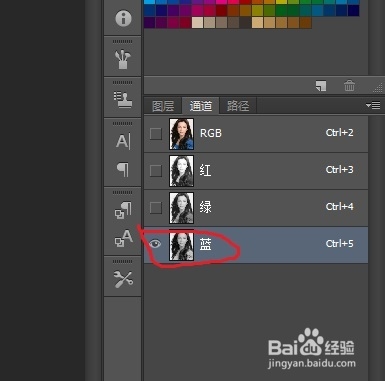Pick the last dark brown swatch in bottom row
The width and height of the screenshot is (385, 381).
[x=306, y=23]
